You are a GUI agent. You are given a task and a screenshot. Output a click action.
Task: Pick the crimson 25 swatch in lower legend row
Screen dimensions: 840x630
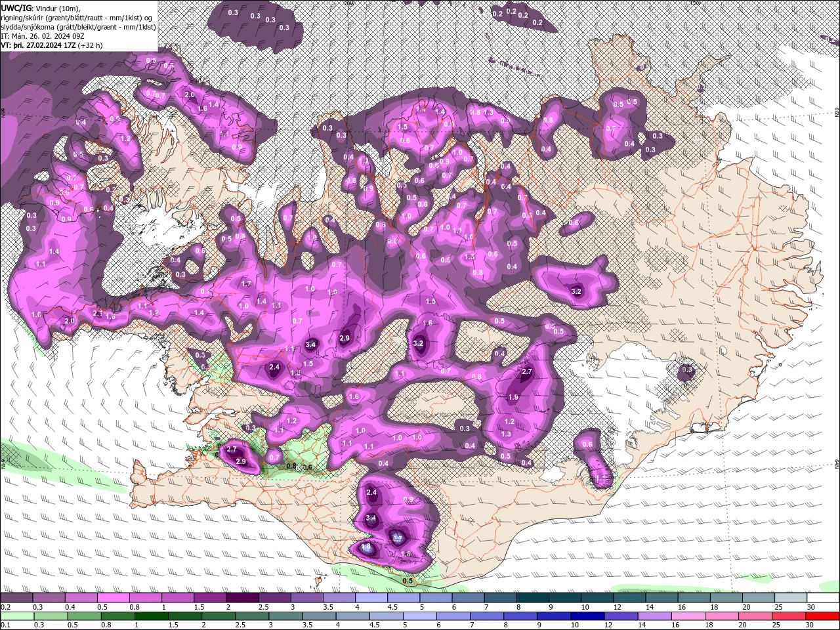coord(787,616)
